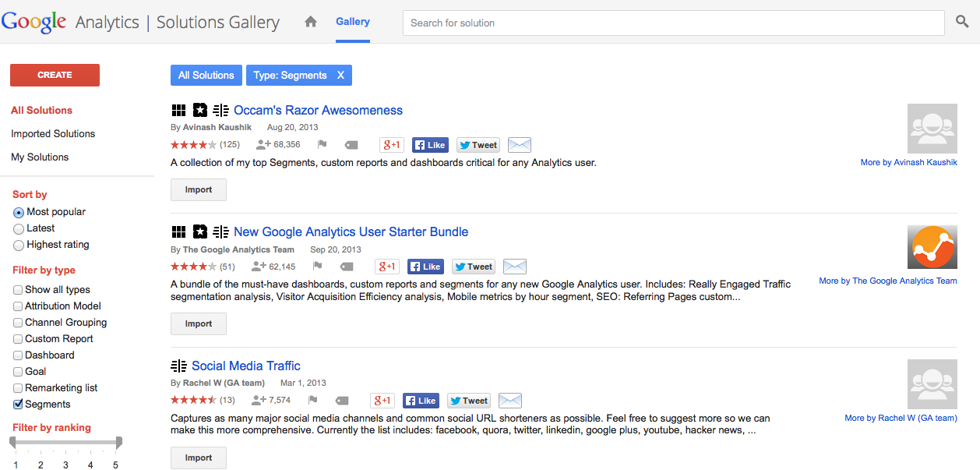Click Google +1 on New User Starter Bundle

click(386, 267)
